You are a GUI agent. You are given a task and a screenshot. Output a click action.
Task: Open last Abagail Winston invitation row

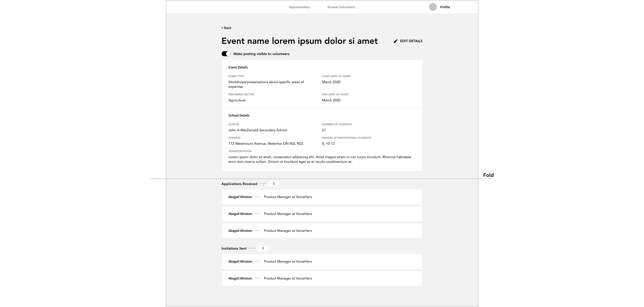point(322,279)
